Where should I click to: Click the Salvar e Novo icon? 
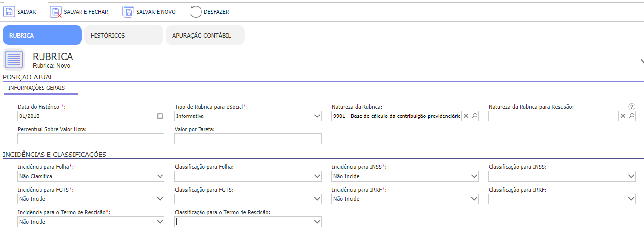pyautogui.click(x=128, y=12)
